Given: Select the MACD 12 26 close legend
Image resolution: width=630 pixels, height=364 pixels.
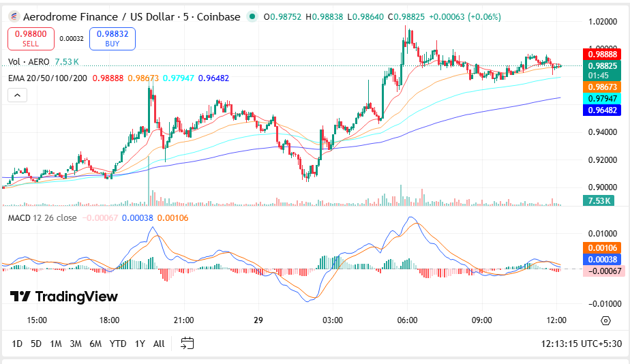Looking at the screenshot, I should 42,218.
